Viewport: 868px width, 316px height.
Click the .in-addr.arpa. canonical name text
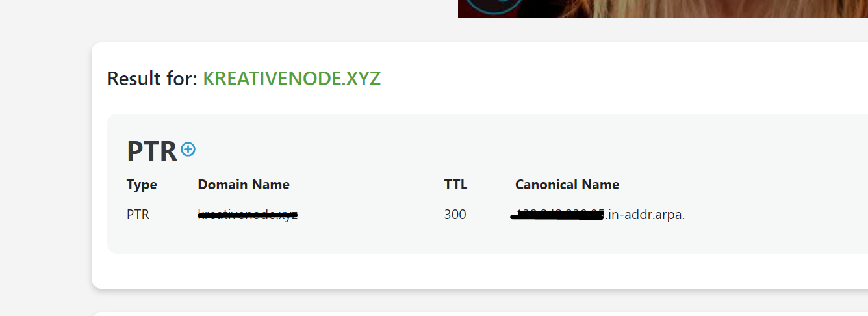[x=645, y=215]
